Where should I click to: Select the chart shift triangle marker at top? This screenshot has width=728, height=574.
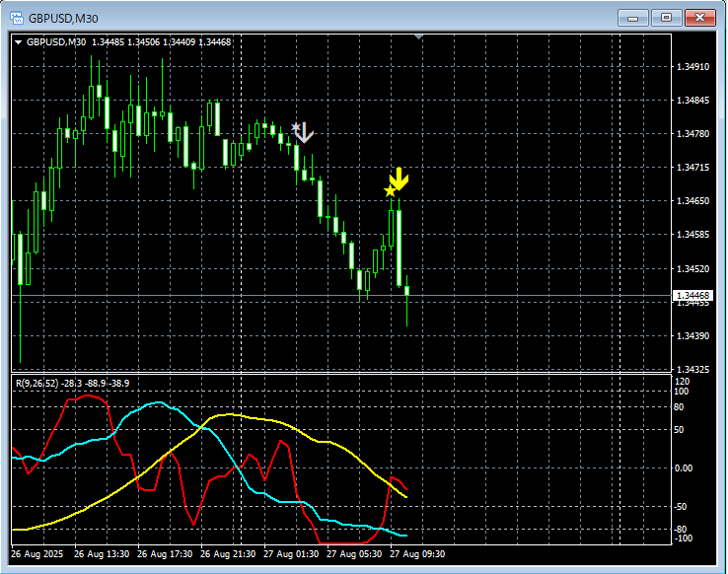tap(419, 36)
